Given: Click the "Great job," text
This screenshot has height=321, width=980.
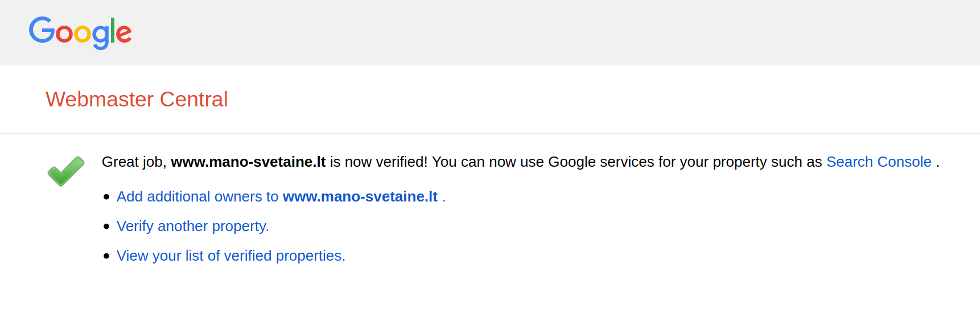Looking at the screenshot, I should (x=134, y=162).
